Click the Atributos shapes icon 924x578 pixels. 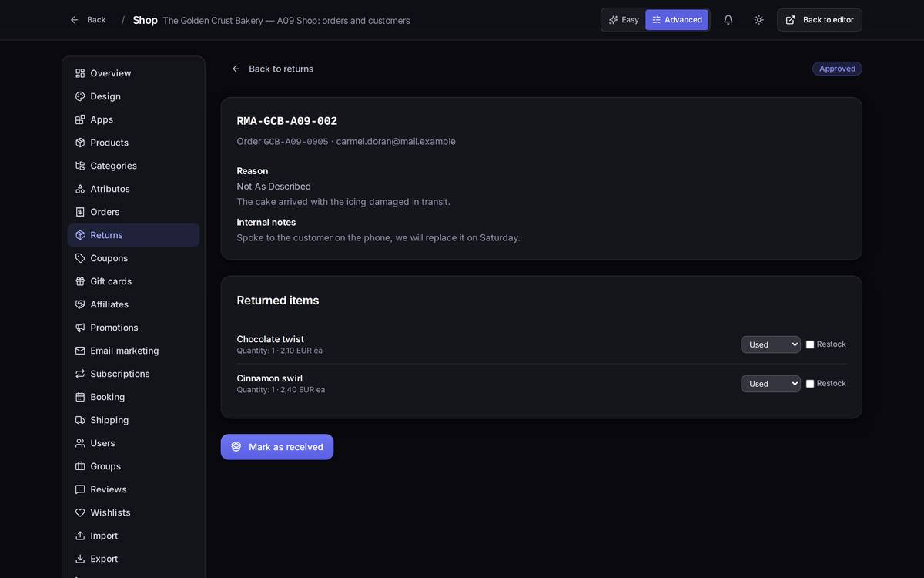[80, 189]
